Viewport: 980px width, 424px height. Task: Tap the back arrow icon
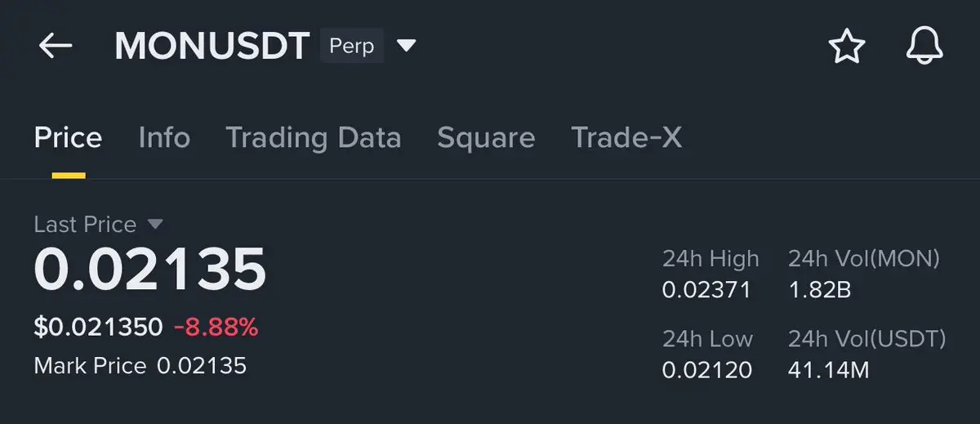(56, 47)
